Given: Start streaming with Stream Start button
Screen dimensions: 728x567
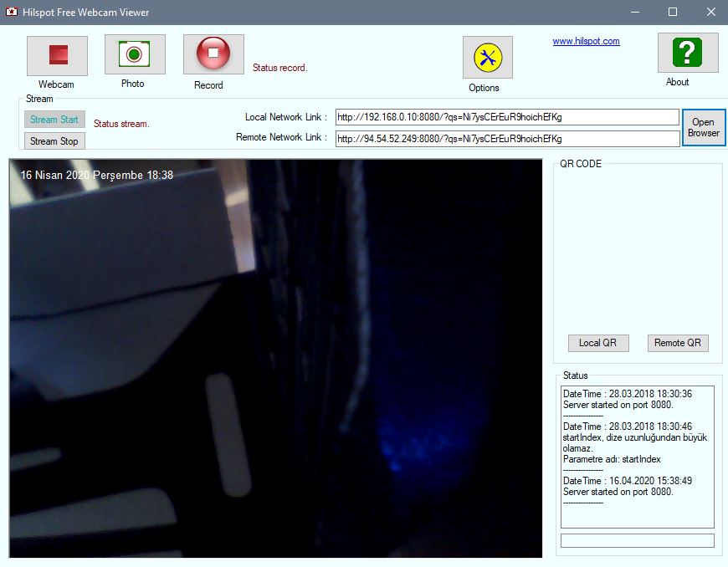Looking at the screenshot, I should coord(54,120).
